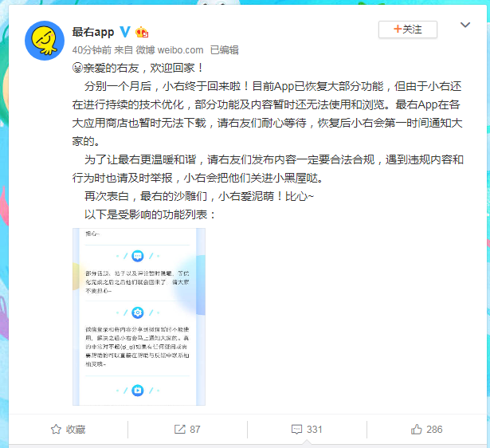The image size is (490, 448).
Task: Click the emoji face before 亲爱的右友
Action: (x=77, y=68)
